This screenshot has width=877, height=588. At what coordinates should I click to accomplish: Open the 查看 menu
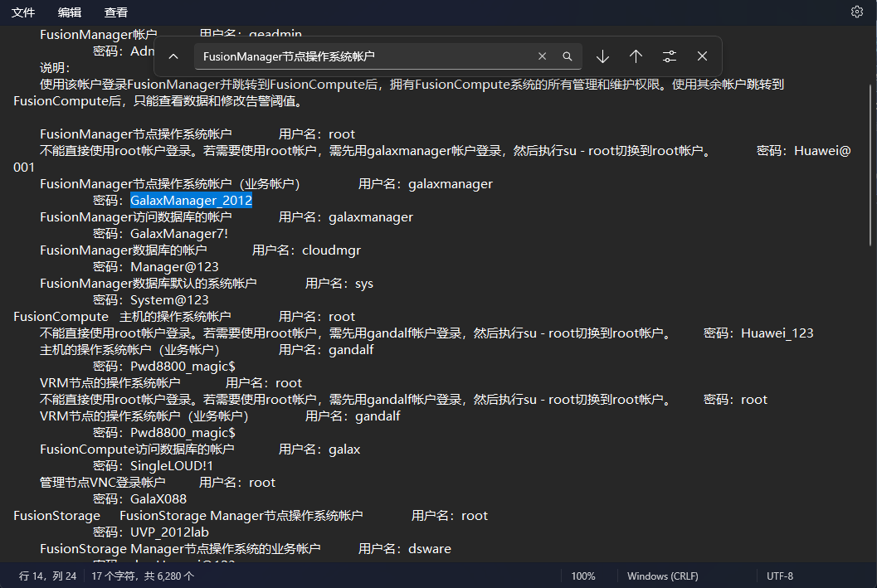point(116,12)
